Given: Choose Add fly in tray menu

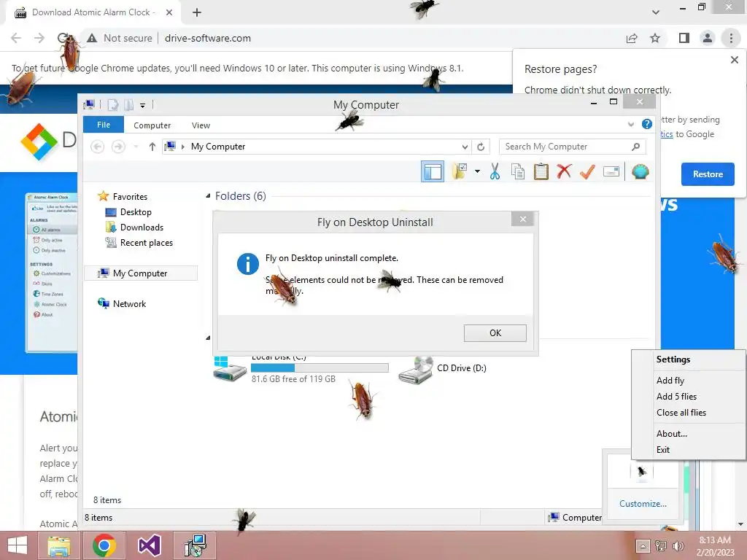Looking at the screenshot, I should (670, 380).
